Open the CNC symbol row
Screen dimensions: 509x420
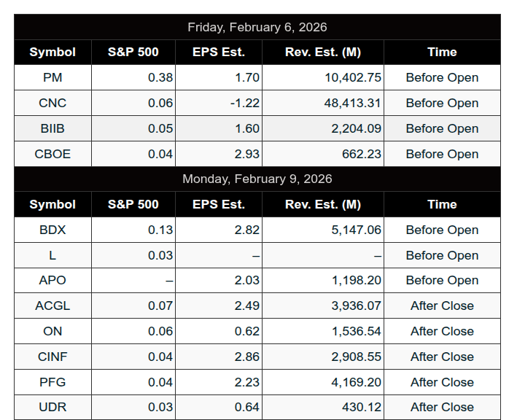click(x=53, y=104)
